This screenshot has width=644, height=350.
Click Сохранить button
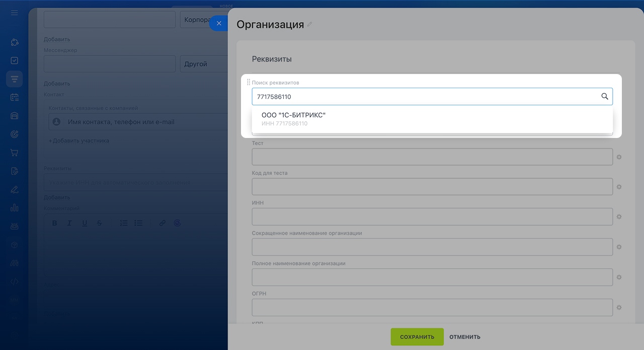click(417, 337)
